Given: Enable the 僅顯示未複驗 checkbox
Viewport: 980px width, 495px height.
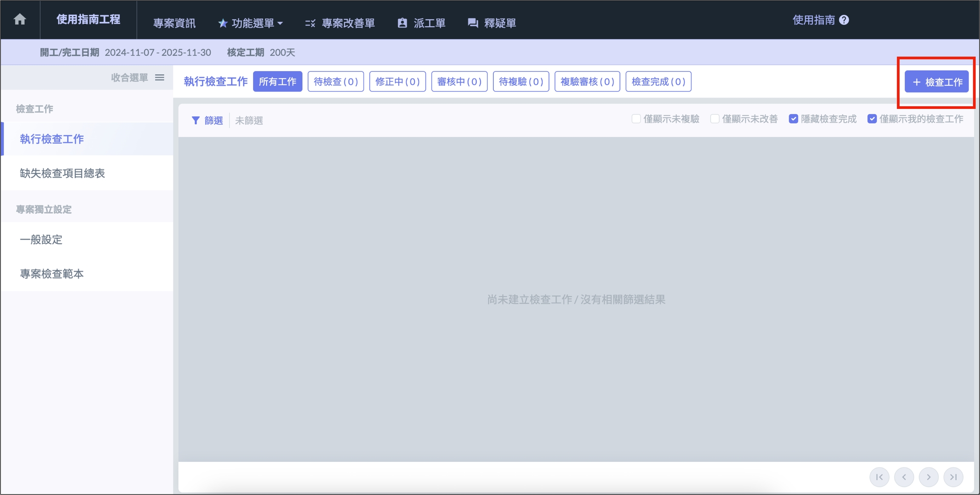Looking at the screenshot, I should point(636,119).
